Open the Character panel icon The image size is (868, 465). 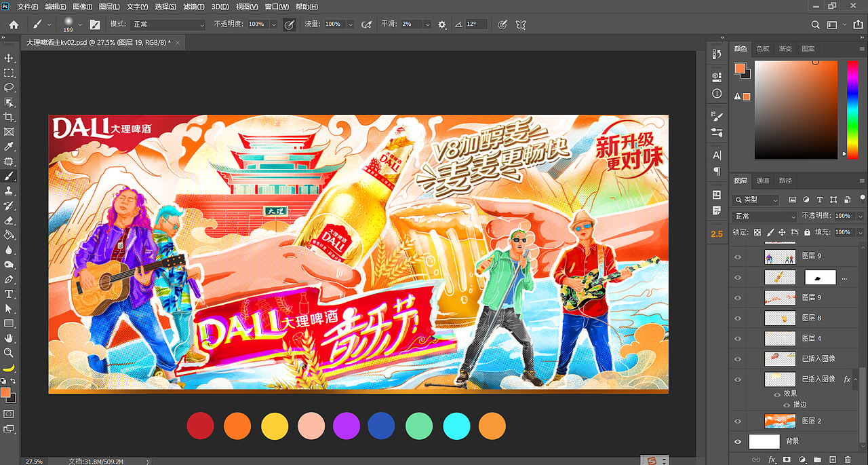[x=717, y=155]
